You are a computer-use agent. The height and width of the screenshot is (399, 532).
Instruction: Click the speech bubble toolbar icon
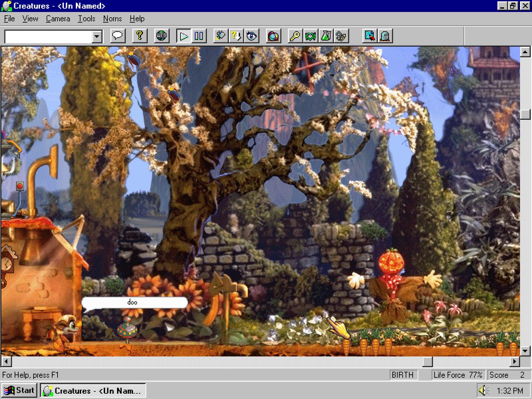tap(117, 36)
